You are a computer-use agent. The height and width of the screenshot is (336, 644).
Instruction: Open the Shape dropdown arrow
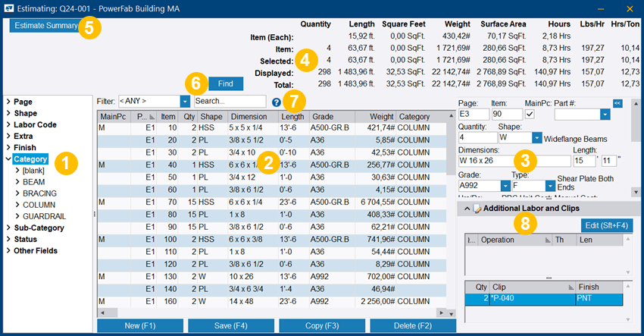point(537,138)
